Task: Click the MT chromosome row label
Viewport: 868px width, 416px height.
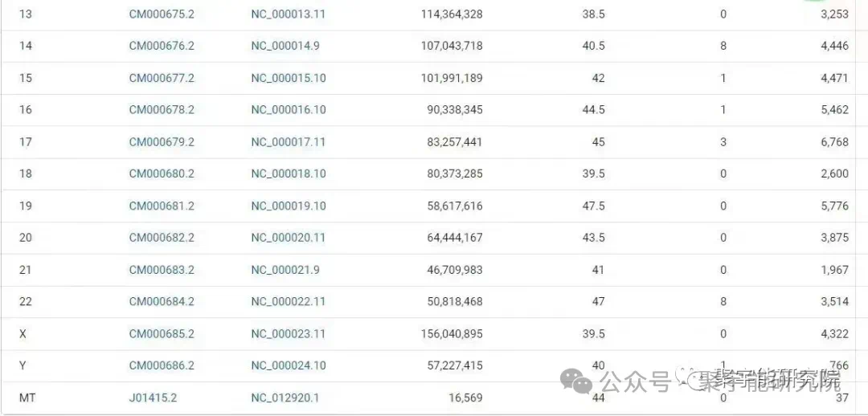Action: [27, 398]
